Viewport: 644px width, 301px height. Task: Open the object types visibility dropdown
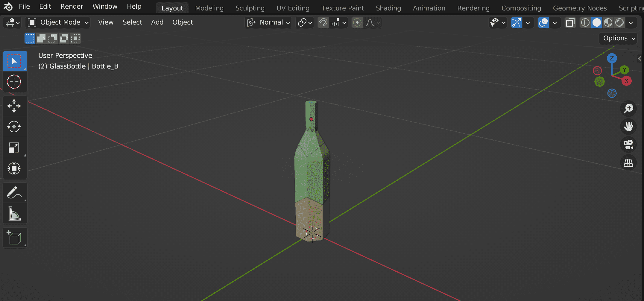tap(498, 22)
